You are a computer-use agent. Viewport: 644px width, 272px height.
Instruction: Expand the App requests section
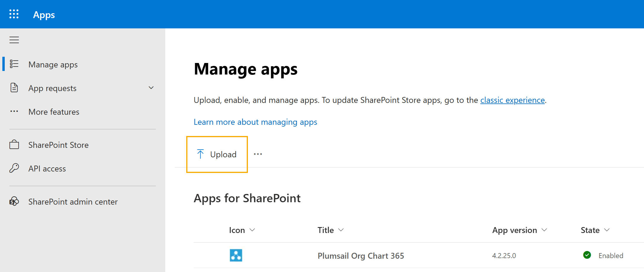[x=151, y=88]
